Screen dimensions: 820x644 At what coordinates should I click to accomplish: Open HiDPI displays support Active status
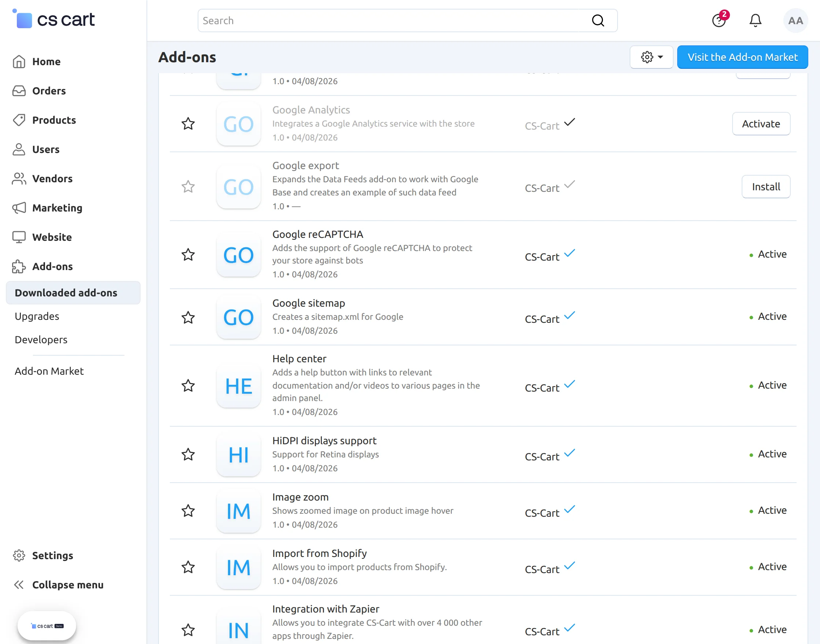click(768, 454)
